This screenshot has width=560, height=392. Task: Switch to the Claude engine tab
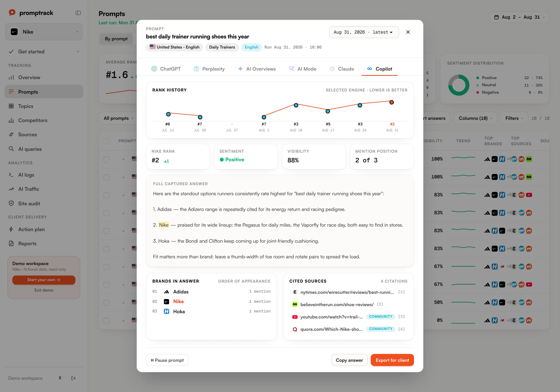point(342,69)
